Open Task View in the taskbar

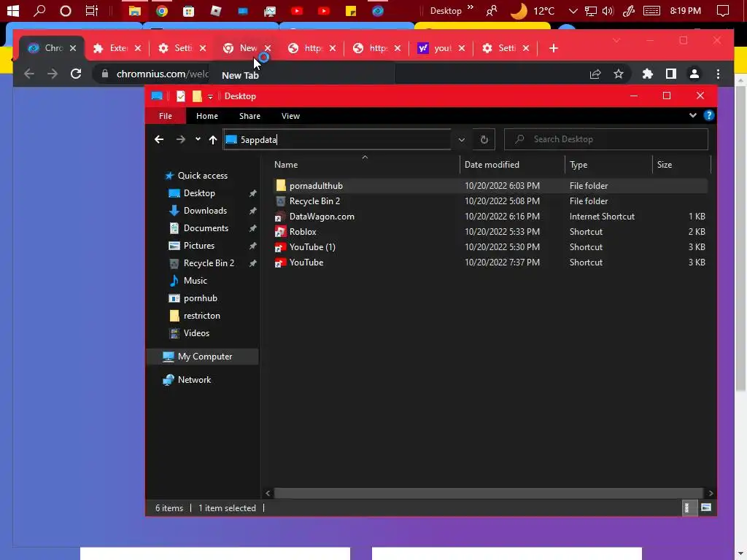click(91, 10)
